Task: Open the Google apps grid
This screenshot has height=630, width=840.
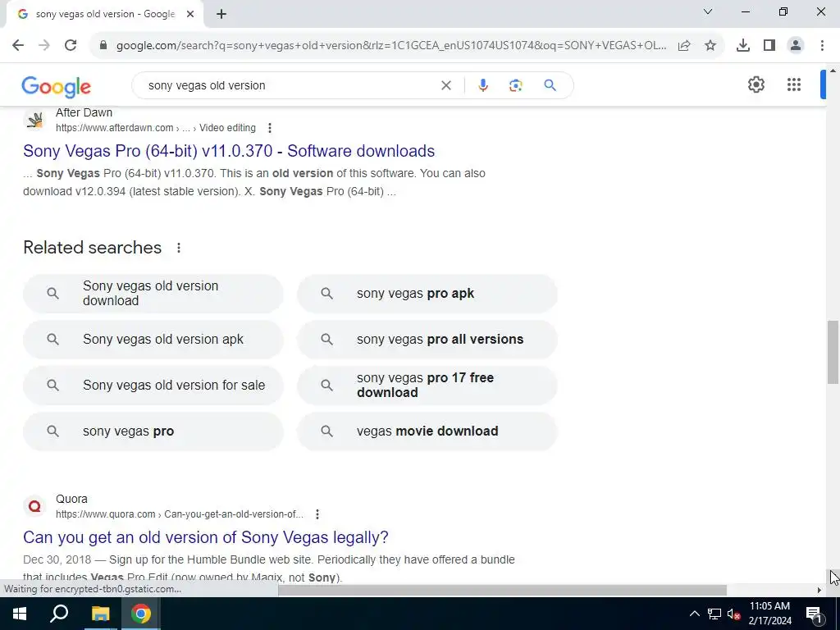Action: pyautogui.click(x=794, y=84)
